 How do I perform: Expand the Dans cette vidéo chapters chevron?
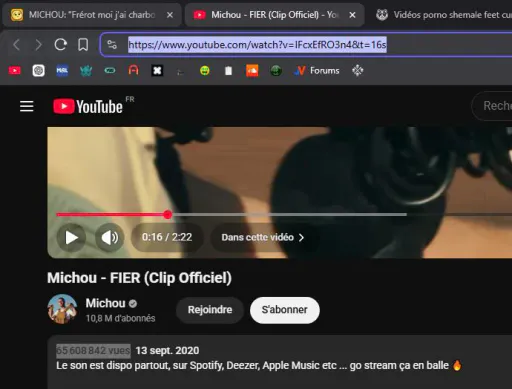pos(301,237)
